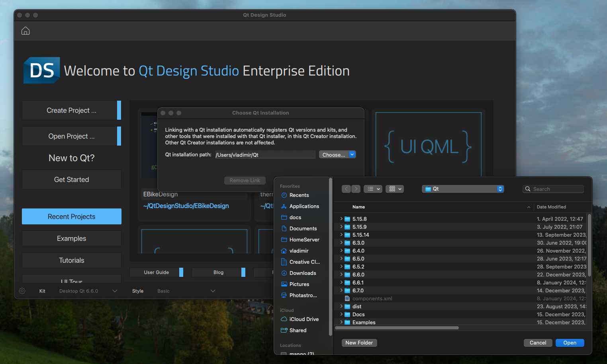Viewport: 607px width, 364px height.
Task: Select the Photastro... sidebar item
Action: [303, 296]
